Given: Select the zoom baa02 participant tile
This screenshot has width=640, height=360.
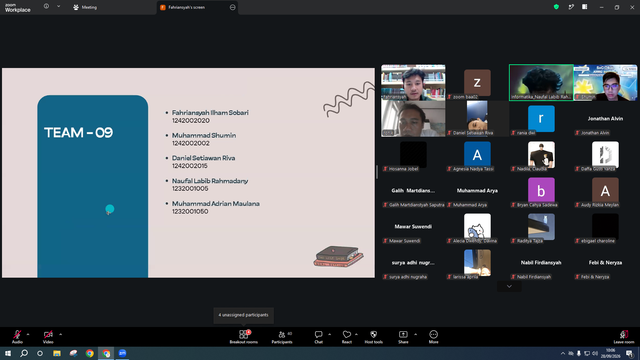Looking at the screenshot, I should (477, 82).
